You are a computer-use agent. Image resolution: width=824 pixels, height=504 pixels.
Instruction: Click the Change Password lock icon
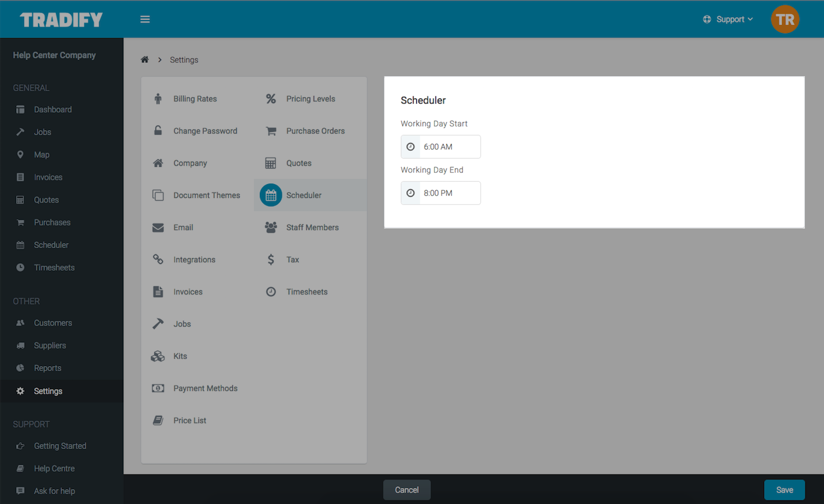click(x=158, y=130)
